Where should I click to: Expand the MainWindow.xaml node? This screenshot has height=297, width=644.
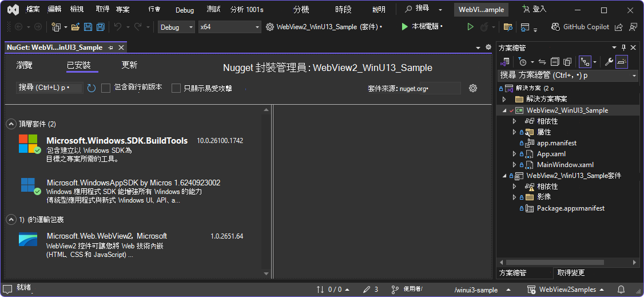(514, 165)
